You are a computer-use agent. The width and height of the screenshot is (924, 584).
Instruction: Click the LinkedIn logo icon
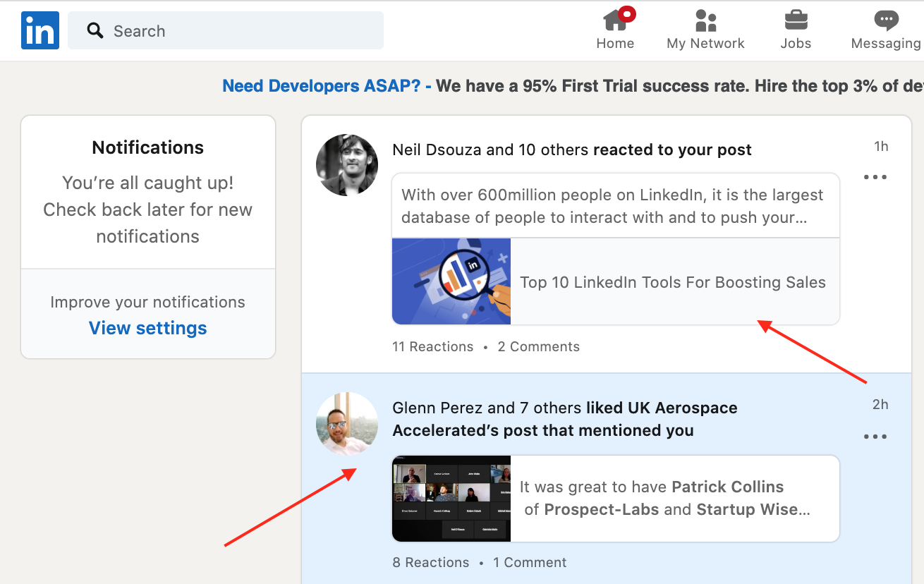coord(40,30)
